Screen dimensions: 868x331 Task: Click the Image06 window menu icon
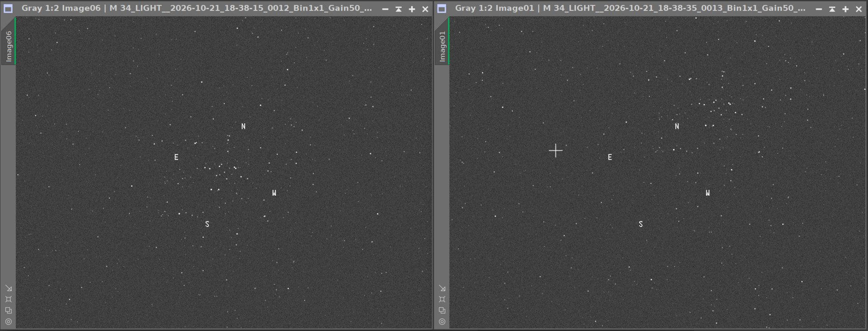8,9
